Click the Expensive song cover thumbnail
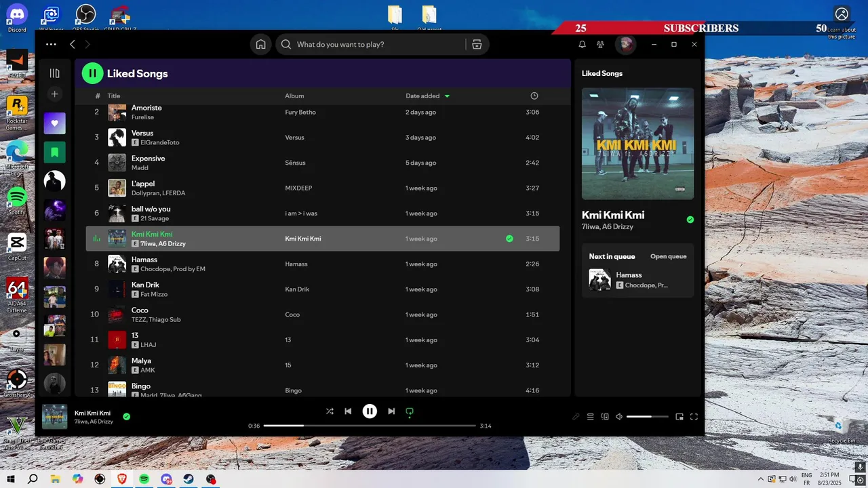 coord(117,163)
